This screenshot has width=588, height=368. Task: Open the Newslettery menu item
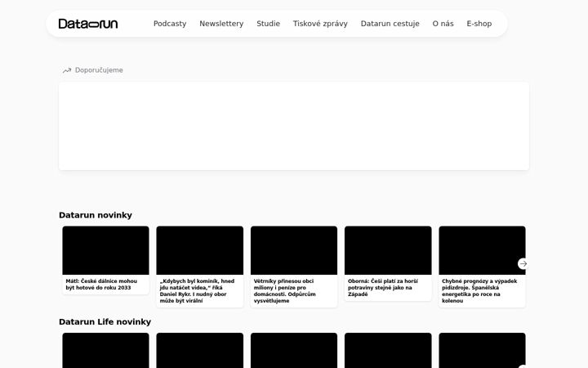point(221,24)
